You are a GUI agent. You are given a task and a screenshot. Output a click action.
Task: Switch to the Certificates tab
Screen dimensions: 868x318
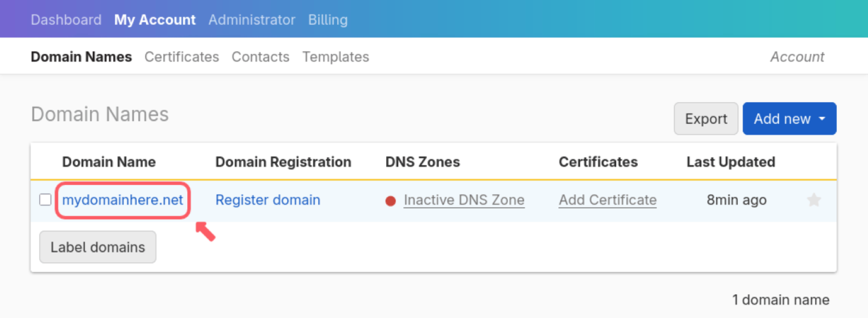click(182, 57)
